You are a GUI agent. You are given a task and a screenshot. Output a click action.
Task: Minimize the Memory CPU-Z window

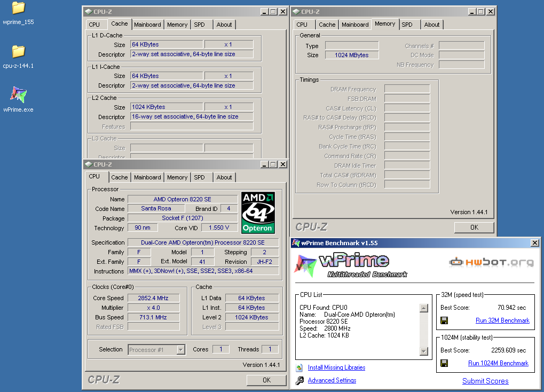pos(472,11)
